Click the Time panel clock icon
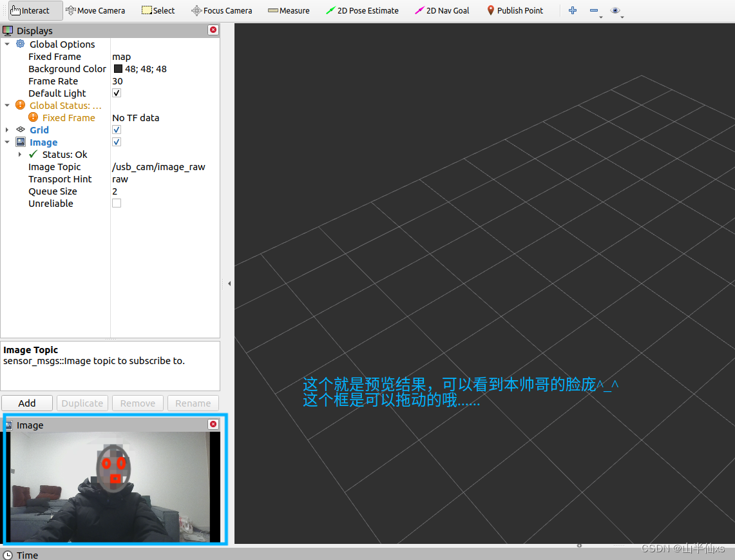735x560 pixels. (8, 555)
